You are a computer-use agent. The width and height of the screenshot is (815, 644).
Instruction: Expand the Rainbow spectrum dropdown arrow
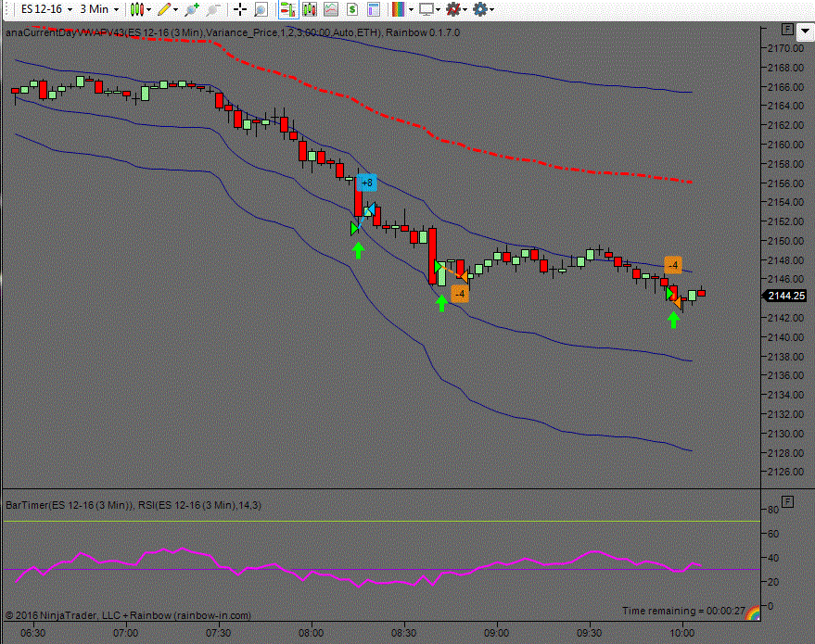(x=411, y=10)
